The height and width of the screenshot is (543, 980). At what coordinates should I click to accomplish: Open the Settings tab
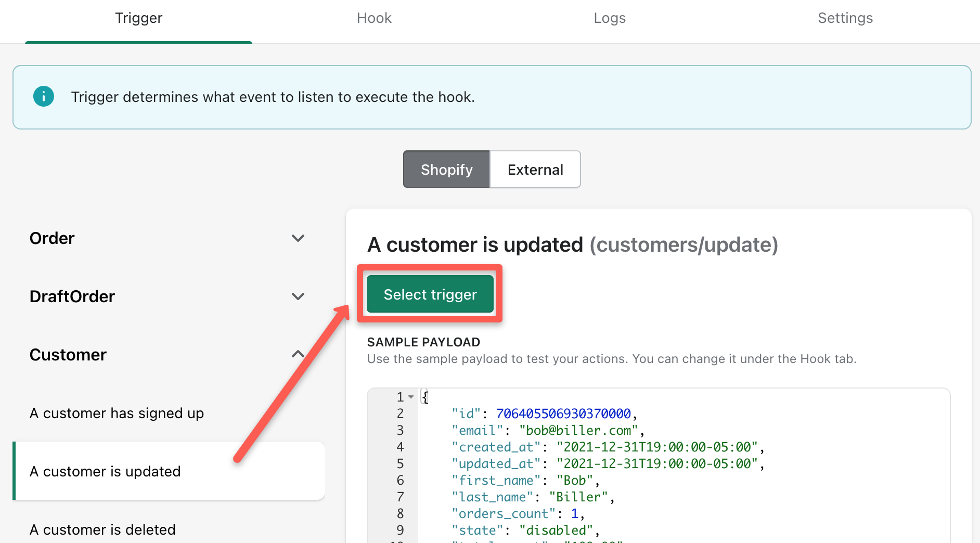click(845, 18)
